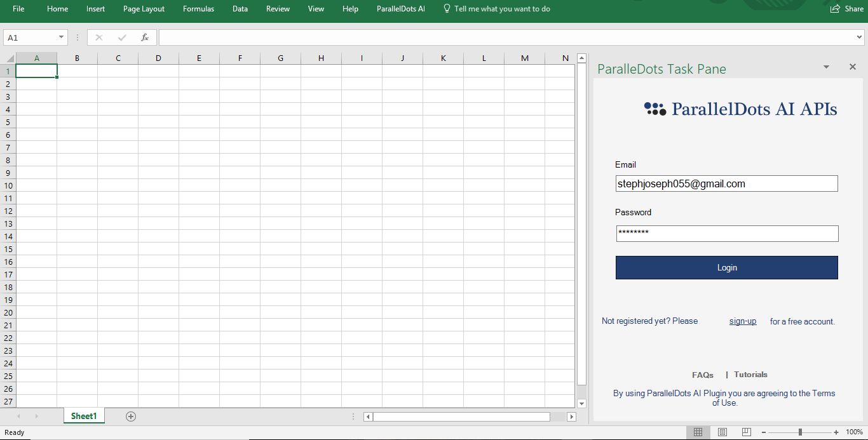Switch to Page Break Preview icon
This screenshot has width=868, height=440.
click(747, 432)
